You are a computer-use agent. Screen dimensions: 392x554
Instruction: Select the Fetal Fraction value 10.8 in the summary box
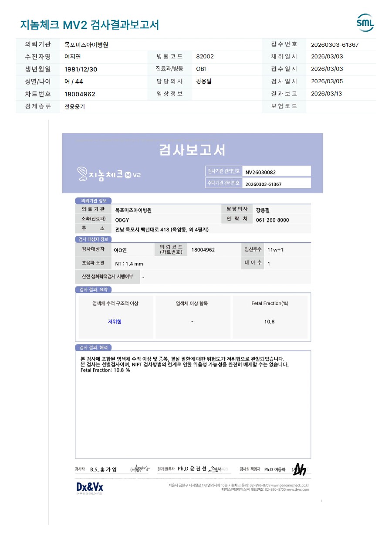270,322
